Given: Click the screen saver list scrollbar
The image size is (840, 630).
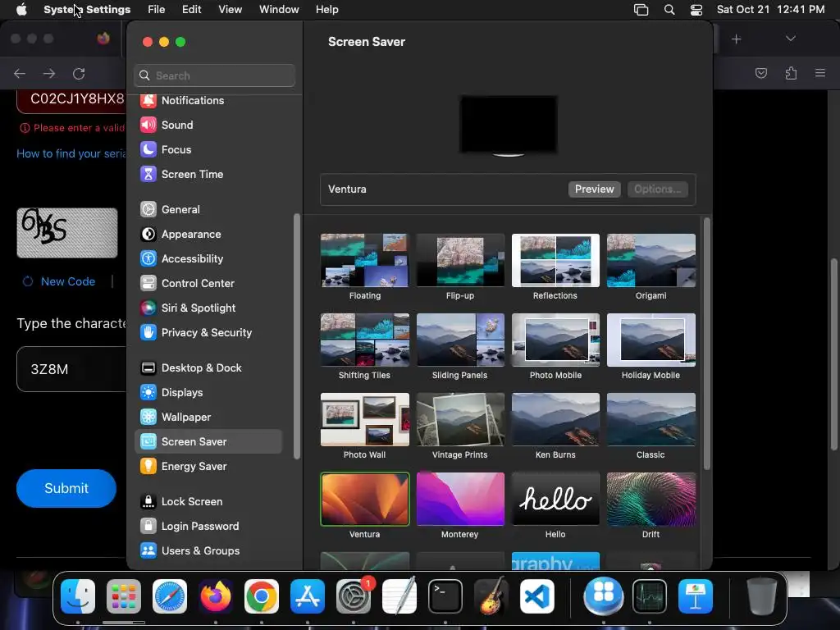Looking at the screenshot, I should click(706, 344).
